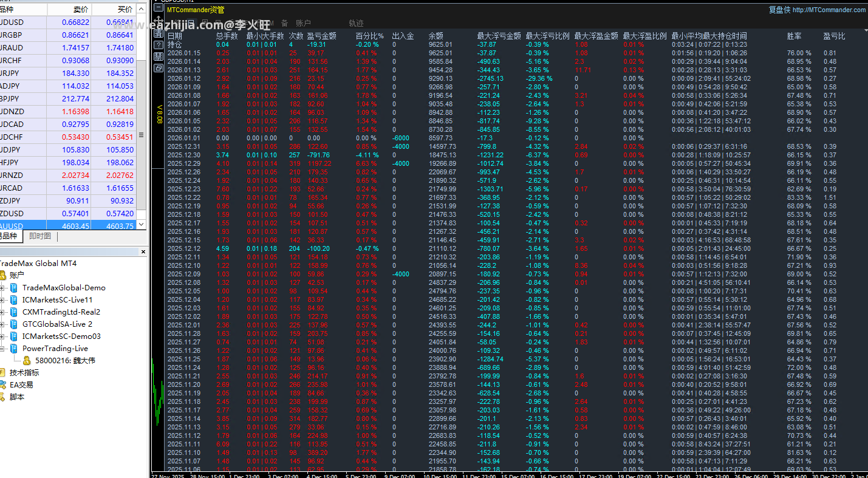Click the GTCGlobalSA-Live 2 server icon
This screenshot has width=868, height=478.
tap(14, 324)
